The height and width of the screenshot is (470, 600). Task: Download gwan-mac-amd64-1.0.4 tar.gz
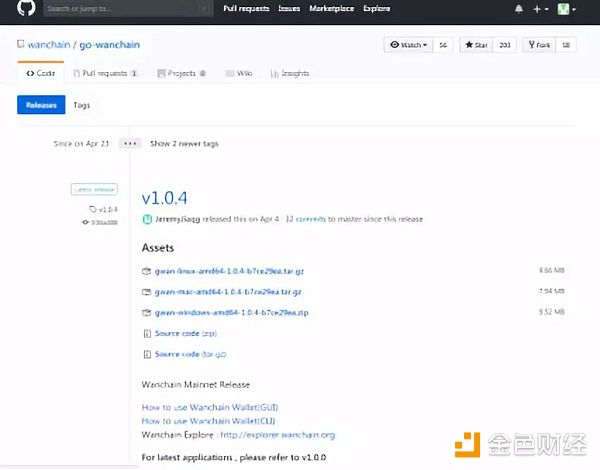228,292
